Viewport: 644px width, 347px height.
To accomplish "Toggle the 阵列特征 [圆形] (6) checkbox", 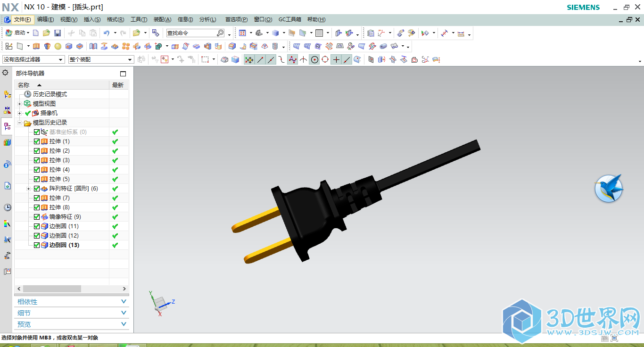I will pyautogui.click(x=37, y=189).
